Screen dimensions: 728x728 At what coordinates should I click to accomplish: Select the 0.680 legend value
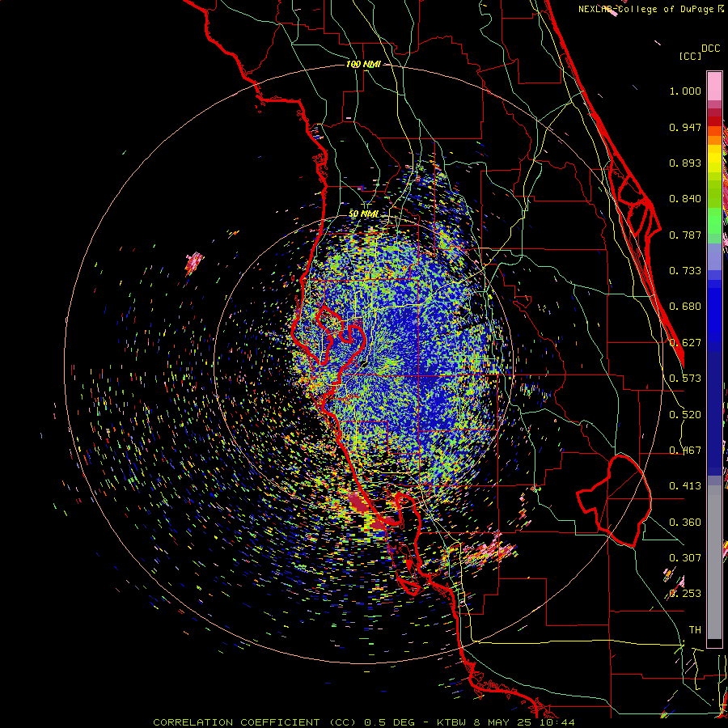(685, 307)
